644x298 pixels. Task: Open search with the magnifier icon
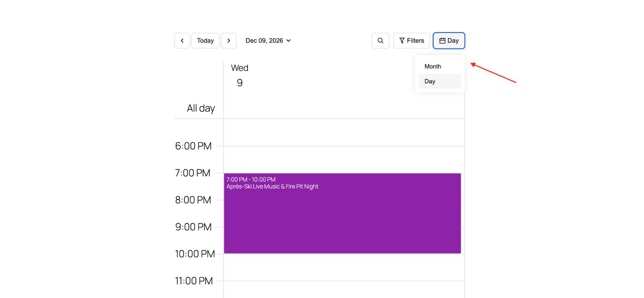[380, 41]
